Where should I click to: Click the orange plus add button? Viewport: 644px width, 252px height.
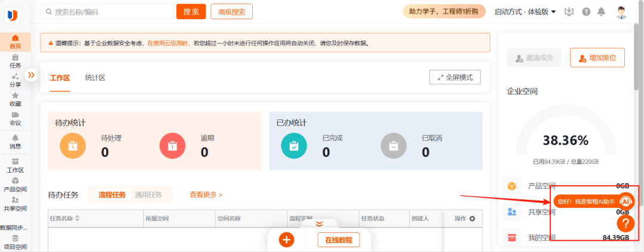point(287,240)
